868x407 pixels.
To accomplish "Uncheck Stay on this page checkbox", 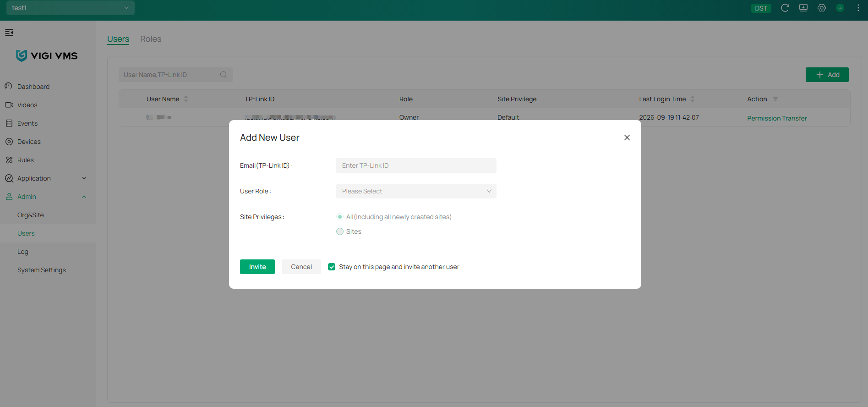I will coord(332,267).
